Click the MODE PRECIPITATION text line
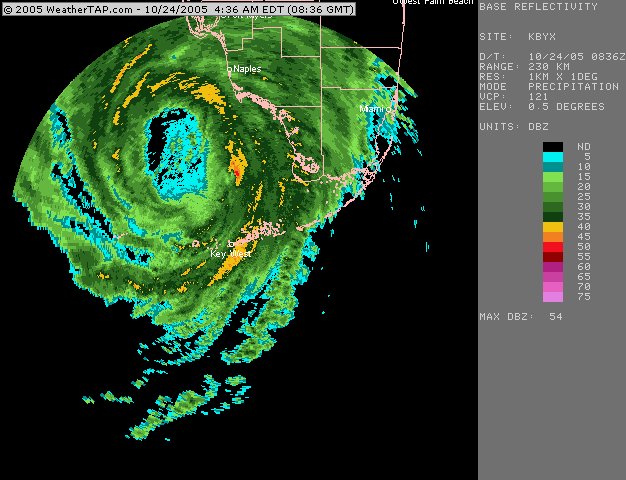Image resolution: width=626 pixels, height=480 pixels. pos(549,86)
